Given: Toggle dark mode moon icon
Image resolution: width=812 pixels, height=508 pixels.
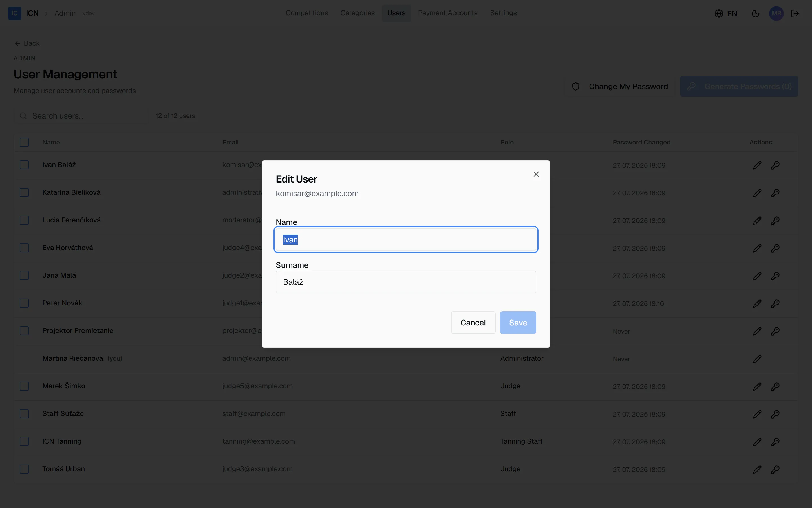Looking at the screenshot, I should click(x=755, y=14).
